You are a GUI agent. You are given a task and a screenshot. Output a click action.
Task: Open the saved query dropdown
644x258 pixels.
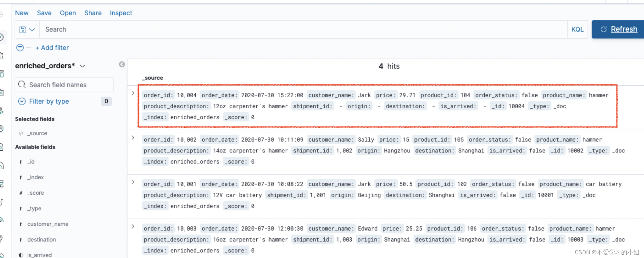(27, 30)
